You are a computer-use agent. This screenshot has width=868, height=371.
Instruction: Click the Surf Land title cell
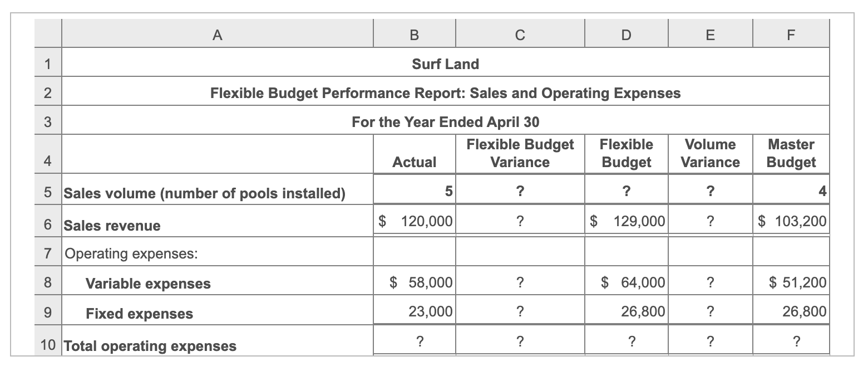tap(445, 64)
